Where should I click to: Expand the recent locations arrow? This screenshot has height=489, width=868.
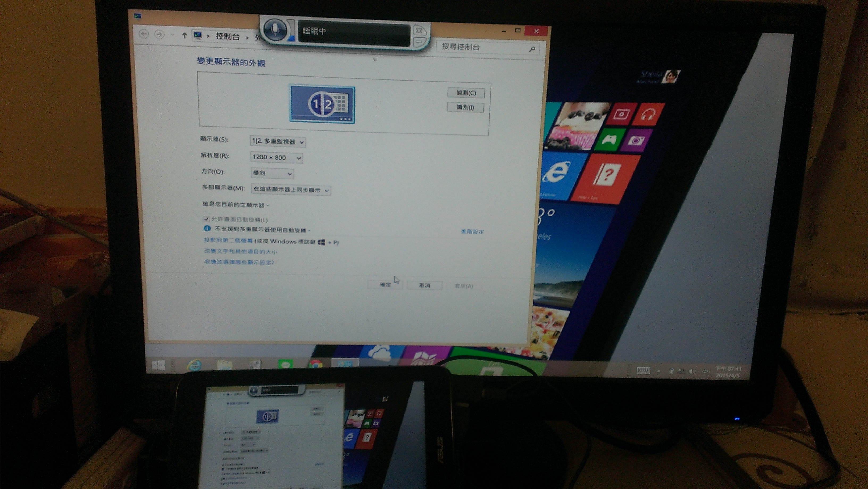pos(173,35)
